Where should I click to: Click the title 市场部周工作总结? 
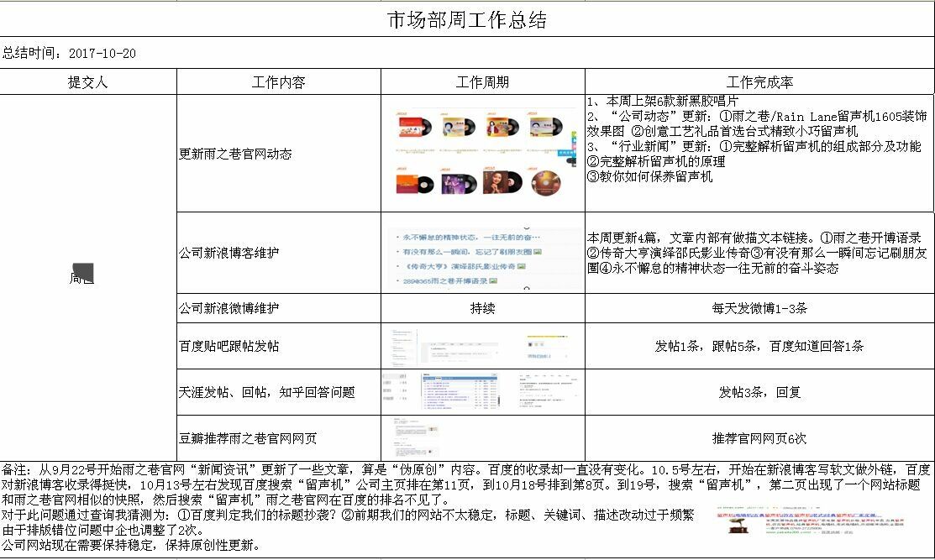(467, 20)
